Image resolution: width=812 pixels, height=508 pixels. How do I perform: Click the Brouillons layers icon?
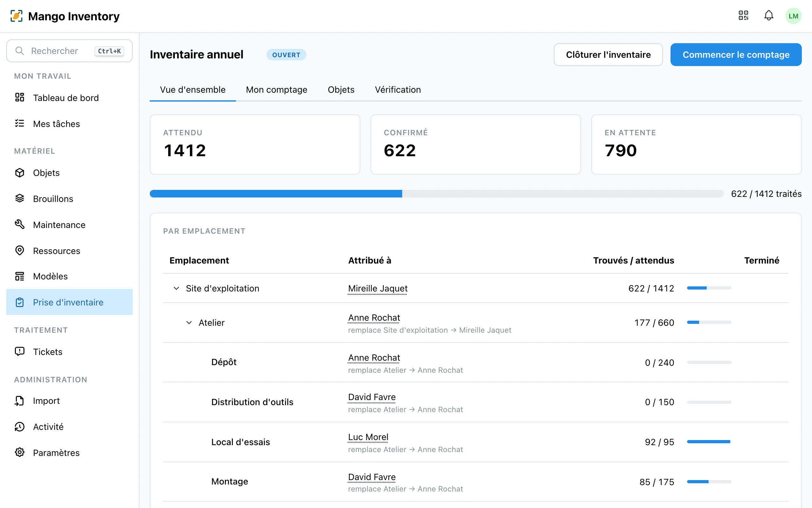(x=19, y=198)
